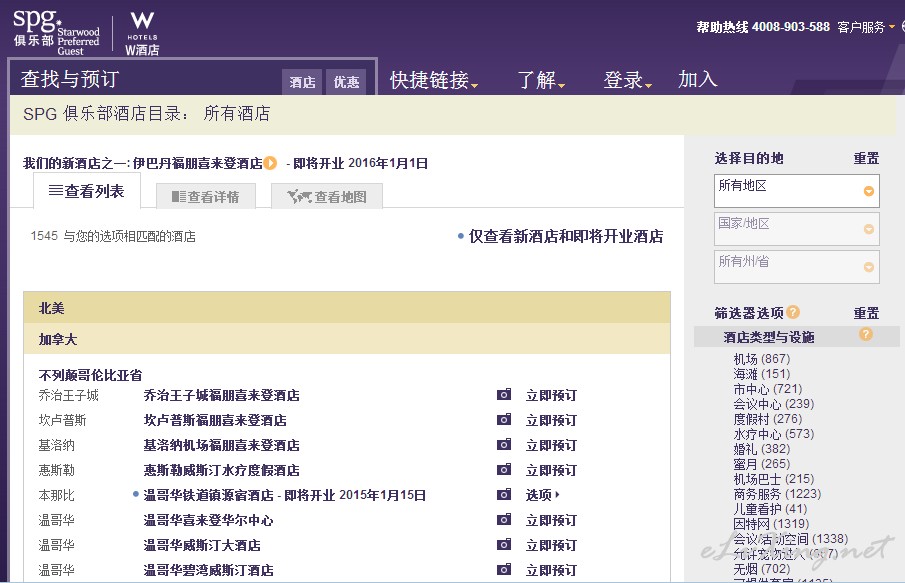Open photos for 乔治王子城福朋喜来登酒店
Image resolution: width=905 pixels, height=583 pixels.
[504, 395]
